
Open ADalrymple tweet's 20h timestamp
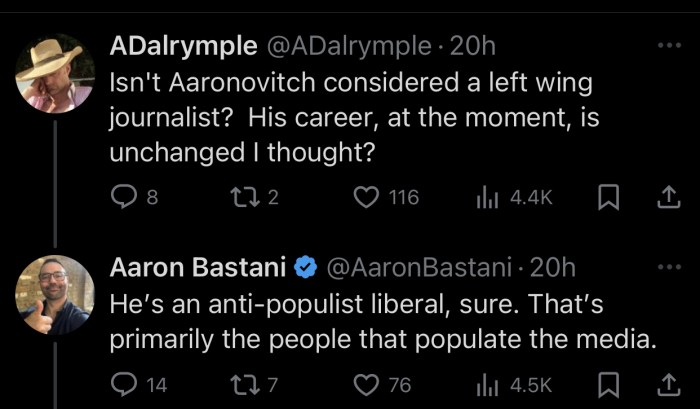[474, 46]
